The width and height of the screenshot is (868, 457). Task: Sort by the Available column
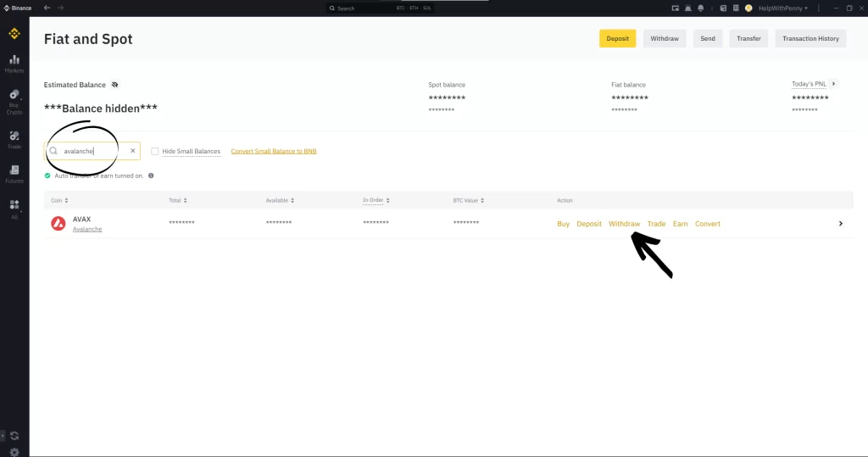tap(280, 201)
